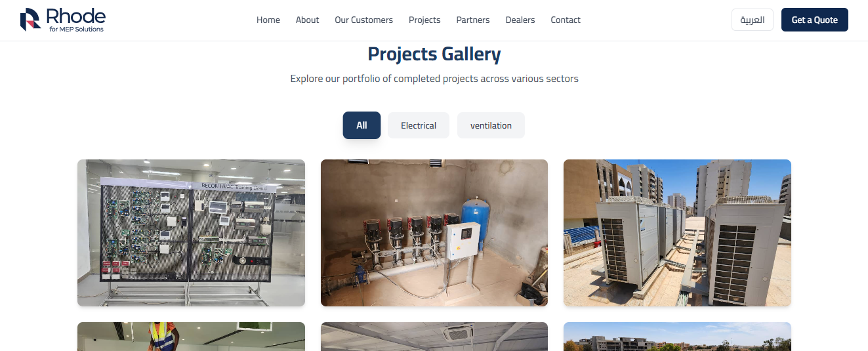Go to the About page
868x351 pixels.
click(307, 20)
